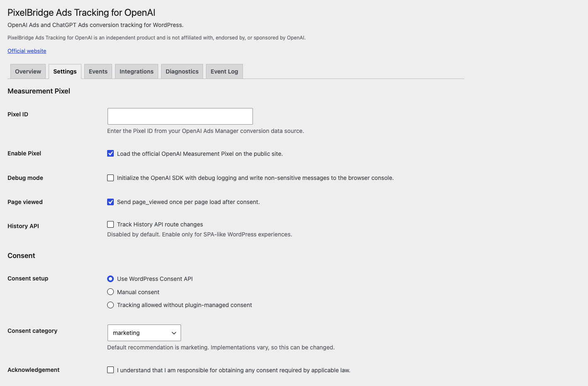This screenshot has height=386, width=588.
Task: Click the Enable Pixel row label
Action: pyautogui.click(x=24, y=153)
